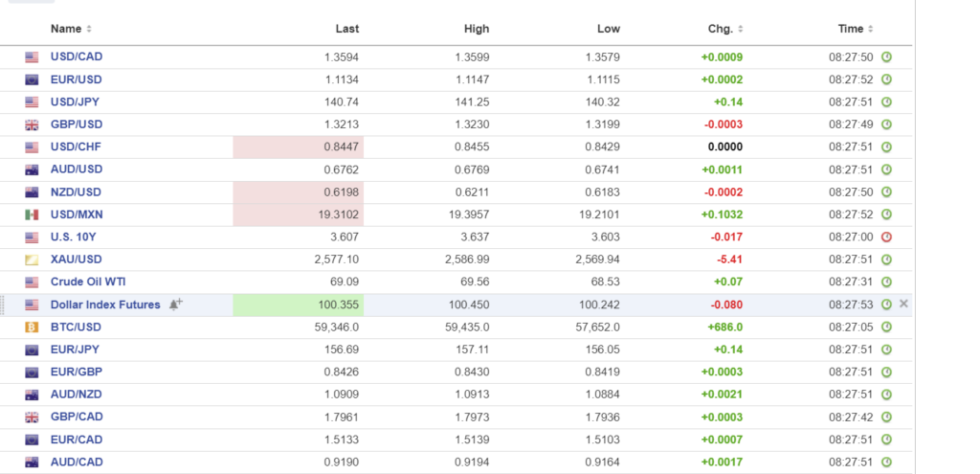Click the Mexico flag beside USD/MXN
Screen dimensions: 980x474
tap(32, 214)
